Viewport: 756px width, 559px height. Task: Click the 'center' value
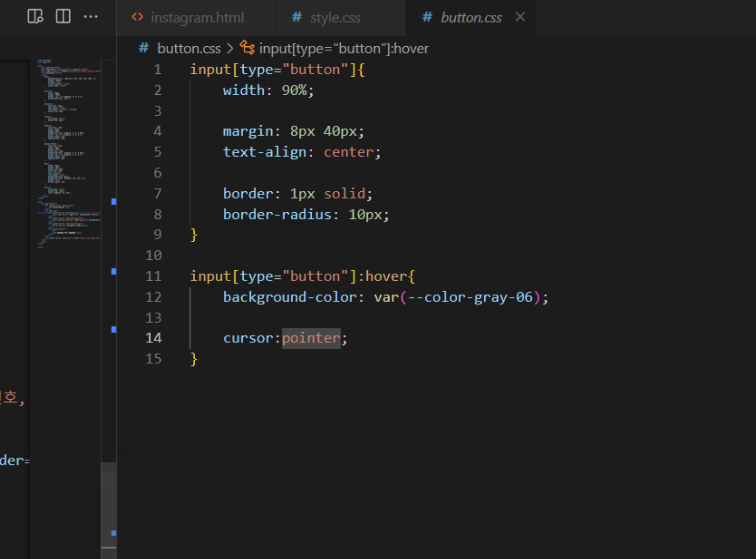click(x=349, y=152)
